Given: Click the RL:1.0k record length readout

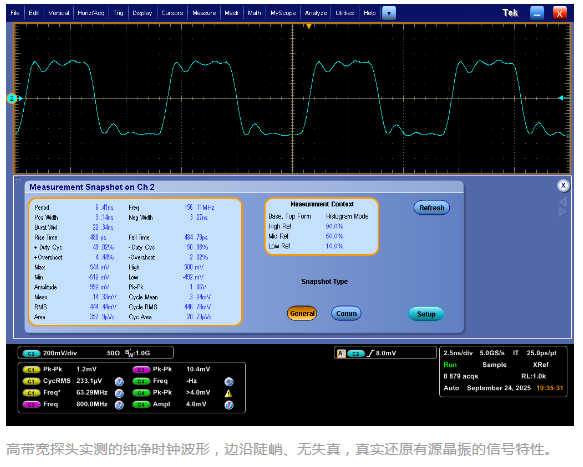Looking at the screenshot, I should (x=534, y=376).
